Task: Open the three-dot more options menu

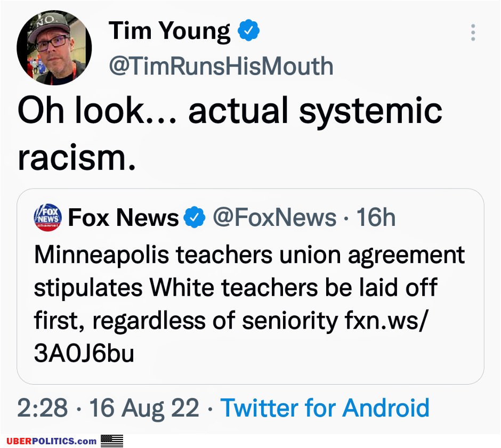Action: 473,33
